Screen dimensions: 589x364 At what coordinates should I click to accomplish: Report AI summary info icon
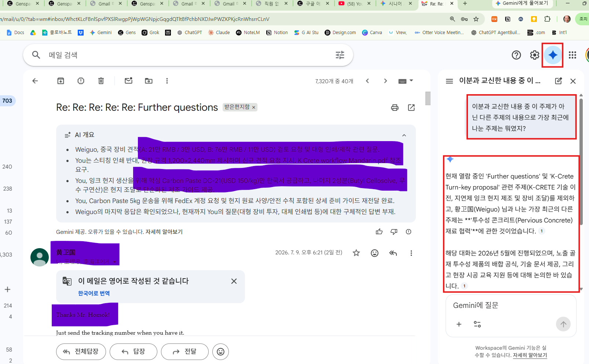coord(409,232)
